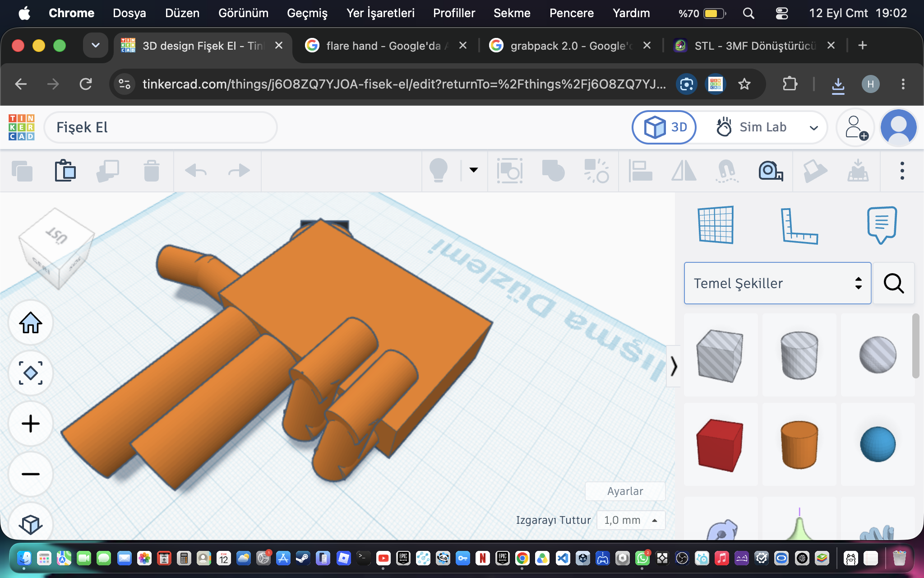Select the Ruler tool in panel
Viewport: 924px width, 578px height.
[x=799, y=226]
